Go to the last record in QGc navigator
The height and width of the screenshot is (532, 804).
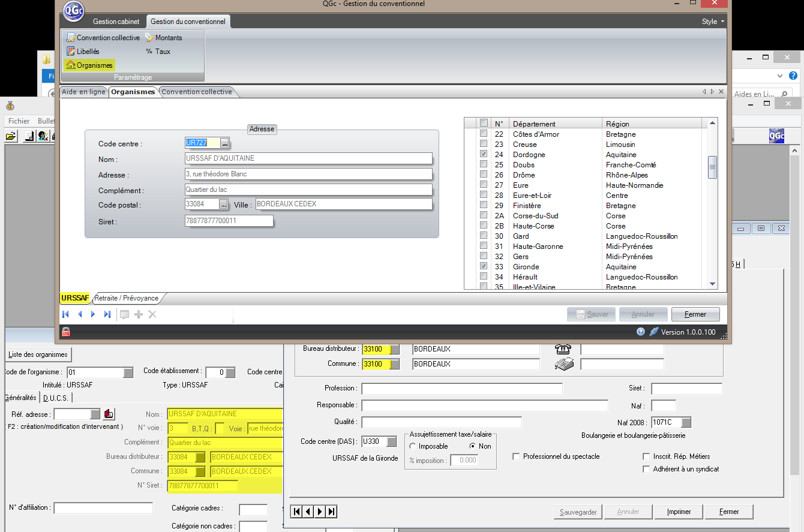[107, 314]
